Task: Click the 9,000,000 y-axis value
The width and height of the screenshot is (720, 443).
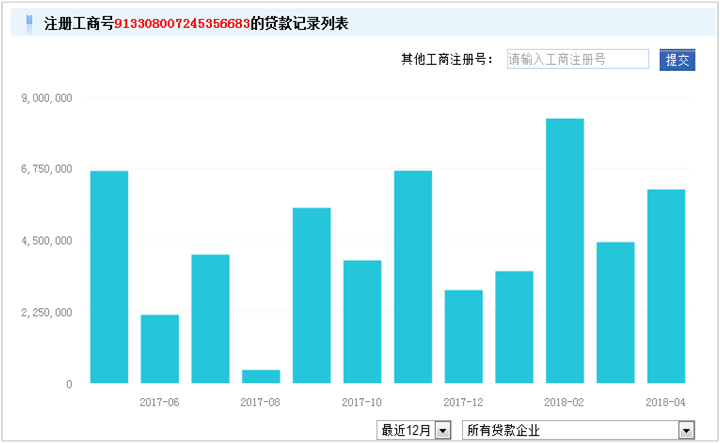Action: (x=47, y=98)
